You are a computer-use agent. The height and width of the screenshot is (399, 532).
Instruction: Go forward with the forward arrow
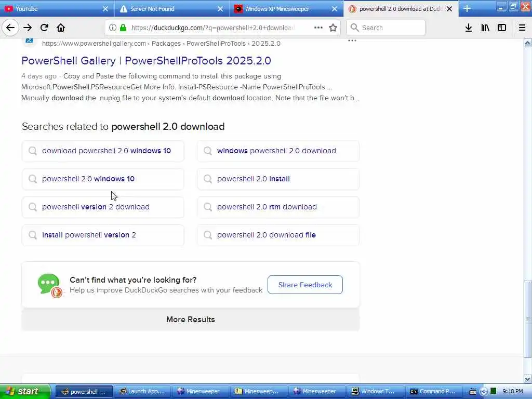pos(28,28)
